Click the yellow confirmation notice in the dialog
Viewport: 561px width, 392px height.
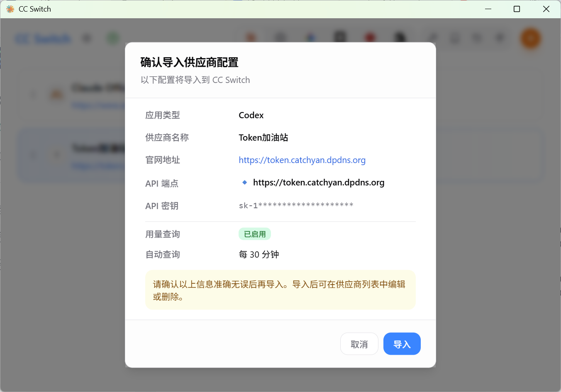[280, 290]
